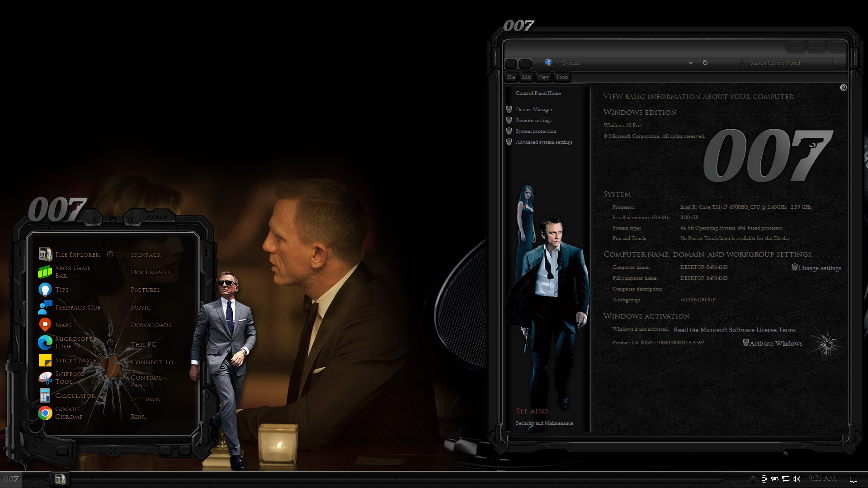
Task: Open the Calculator app icon
Action: click(45, 395)
